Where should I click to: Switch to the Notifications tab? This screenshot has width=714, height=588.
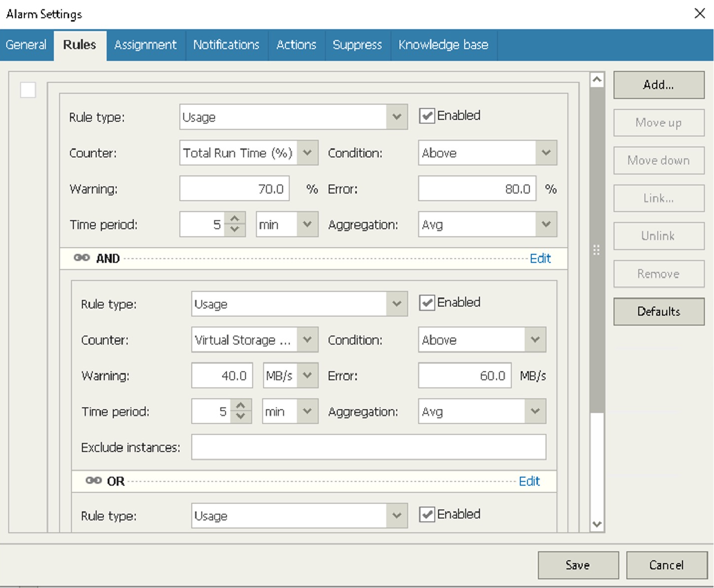(x=226, y=45)
